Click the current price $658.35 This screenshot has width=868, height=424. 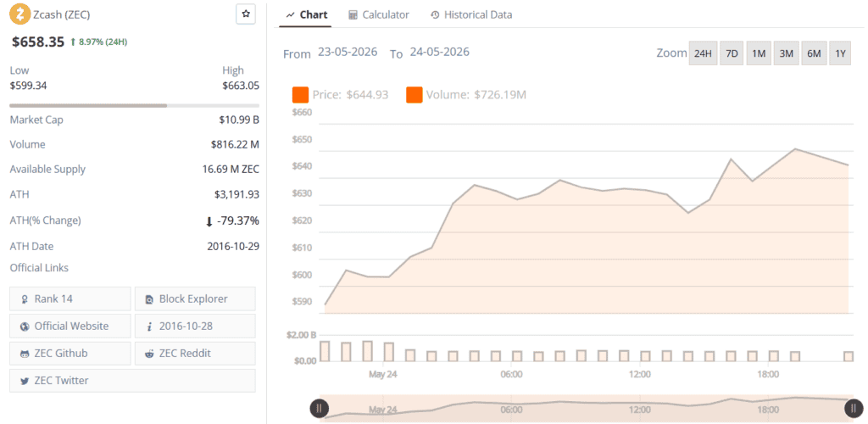pyautogui.click(x=37, y=42)
